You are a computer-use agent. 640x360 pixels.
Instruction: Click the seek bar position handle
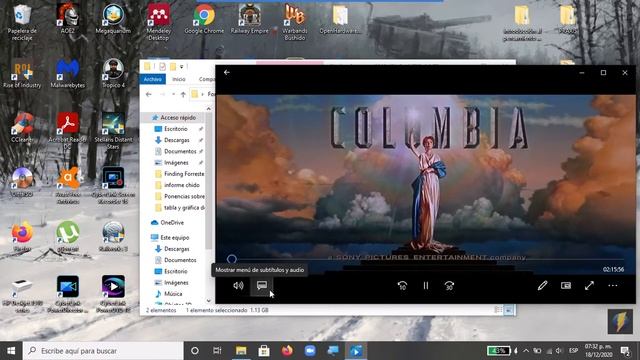(x=231, y=259)
